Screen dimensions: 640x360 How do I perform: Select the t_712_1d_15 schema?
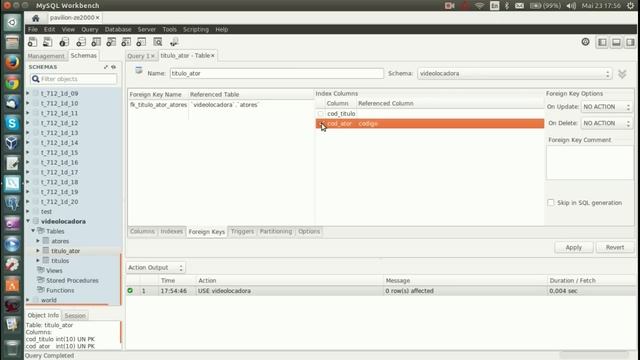tap(59, 153)
